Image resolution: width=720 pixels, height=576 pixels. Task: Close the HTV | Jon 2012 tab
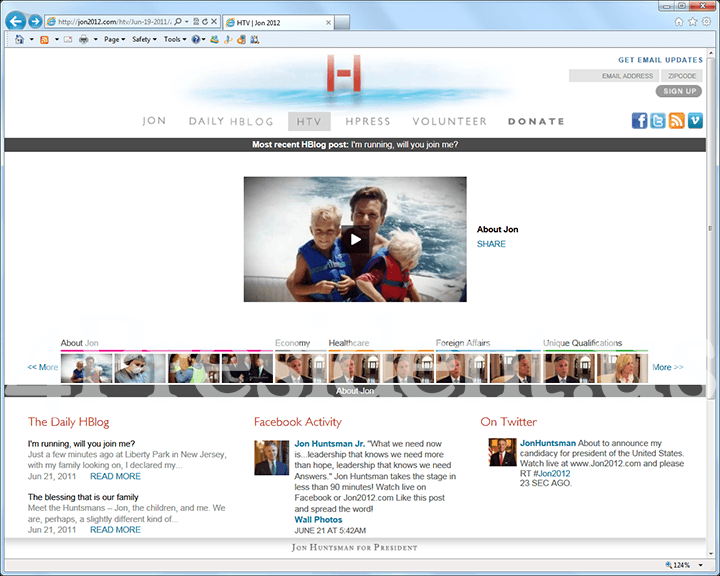[328, 23]
